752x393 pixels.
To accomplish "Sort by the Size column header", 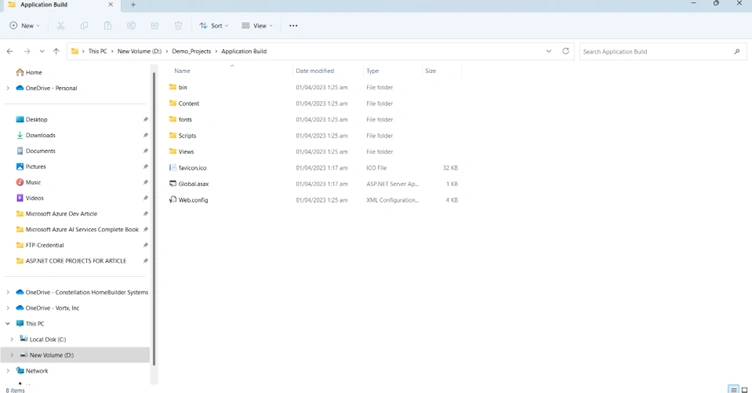I will coord(431,71).
